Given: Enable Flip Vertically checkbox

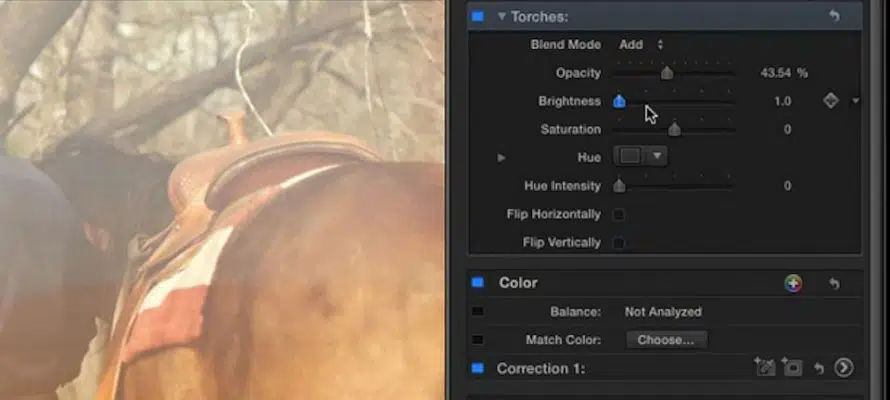Looking at the screenshot, I should [x=619, y=243].
